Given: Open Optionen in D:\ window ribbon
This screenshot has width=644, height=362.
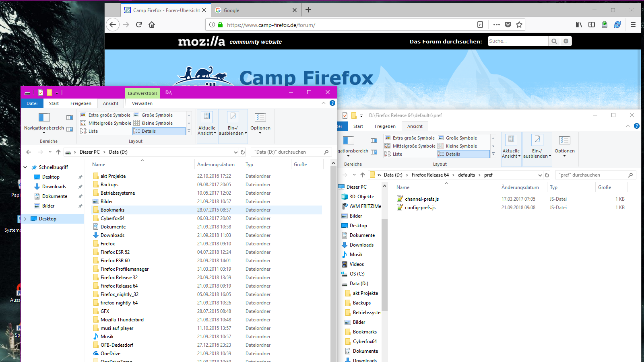Looking at the screenshot, I should [260, 123].
